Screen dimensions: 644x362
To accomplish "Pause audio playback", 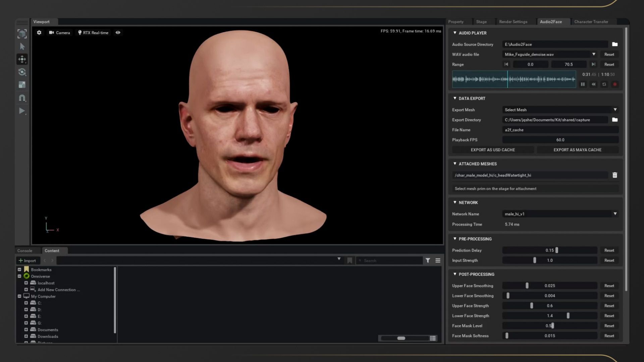I will click(x=583, y=84).
